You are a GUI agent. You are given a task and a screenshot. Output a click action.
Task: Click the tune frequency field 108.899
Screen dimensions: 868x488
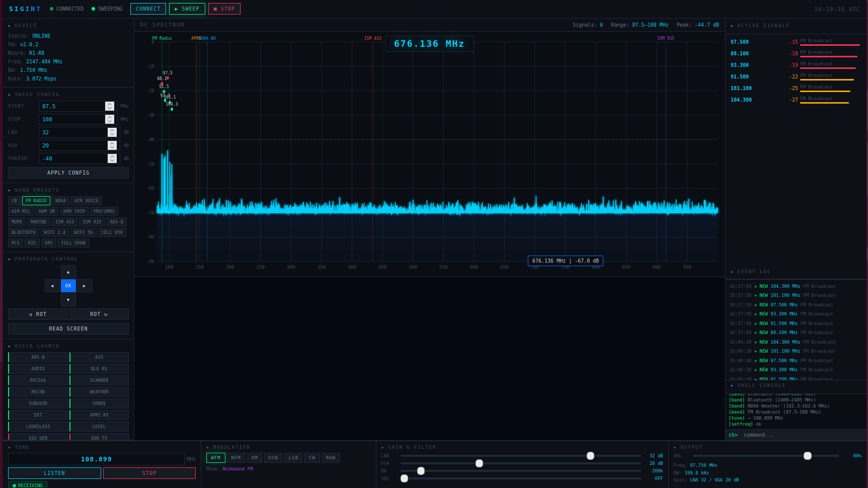[96, 459]
